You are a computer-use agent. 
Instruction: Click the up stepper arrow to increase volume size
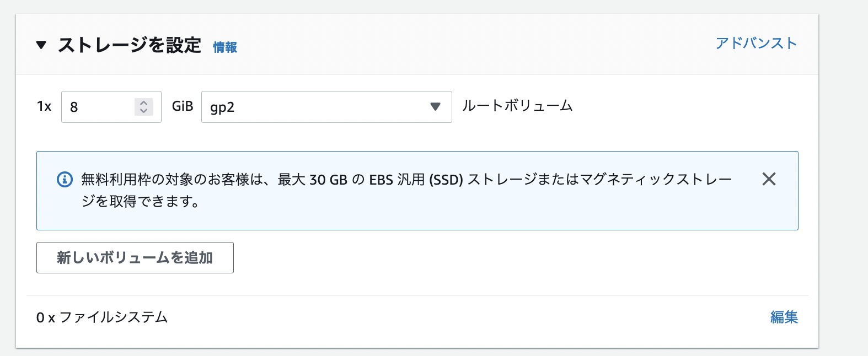click(x=143, y=103)
